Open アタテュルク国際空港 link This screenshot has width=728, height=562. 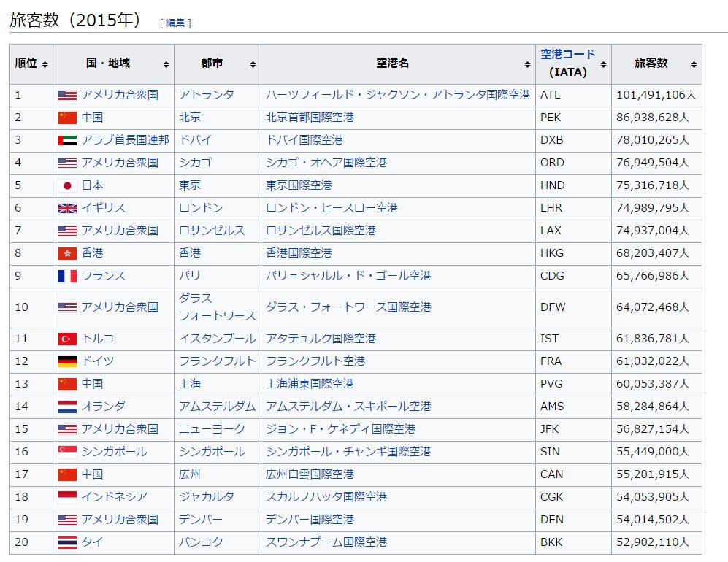(321, 339)
